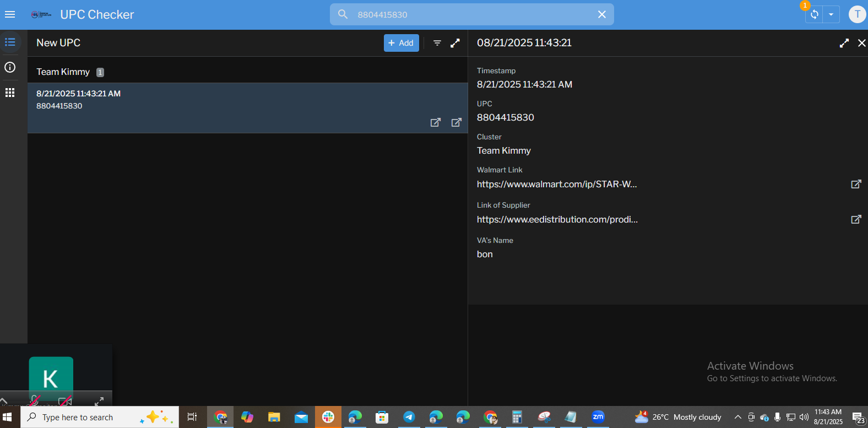The image size is (868, 428).
Task: Show hidden system tray icons chevron
Action: point(737,417)
